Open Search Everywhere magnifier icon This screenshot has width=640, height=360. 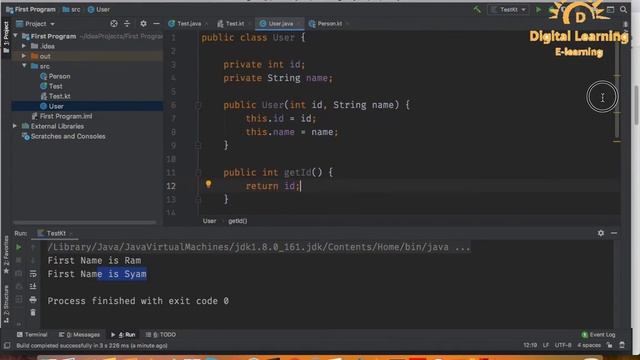(x=623, y=9)
